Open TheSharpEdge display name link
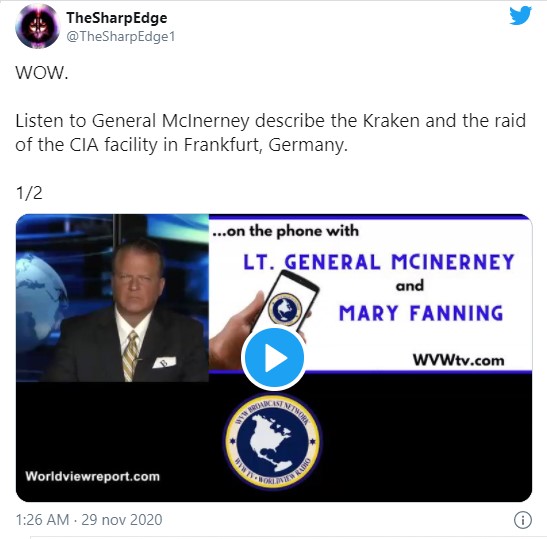The image size is (547, 539). pos(117,18)
